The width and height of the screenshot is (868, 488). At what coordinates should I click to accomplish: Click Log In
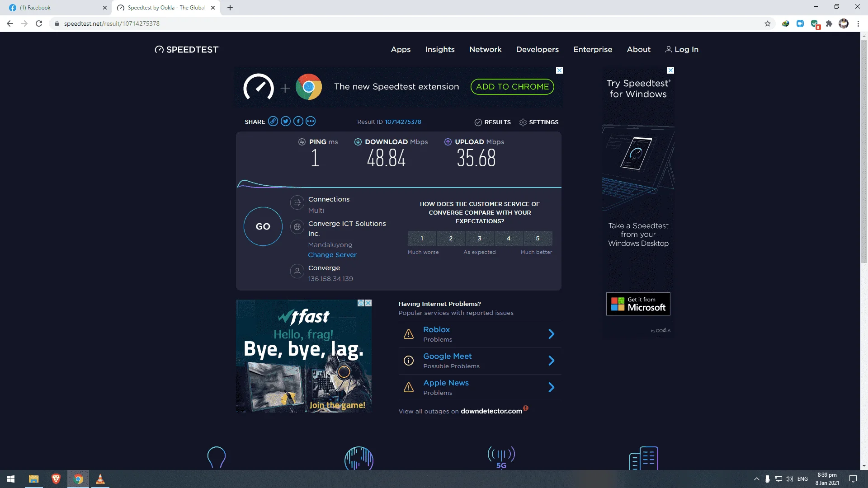coord(682,49)
